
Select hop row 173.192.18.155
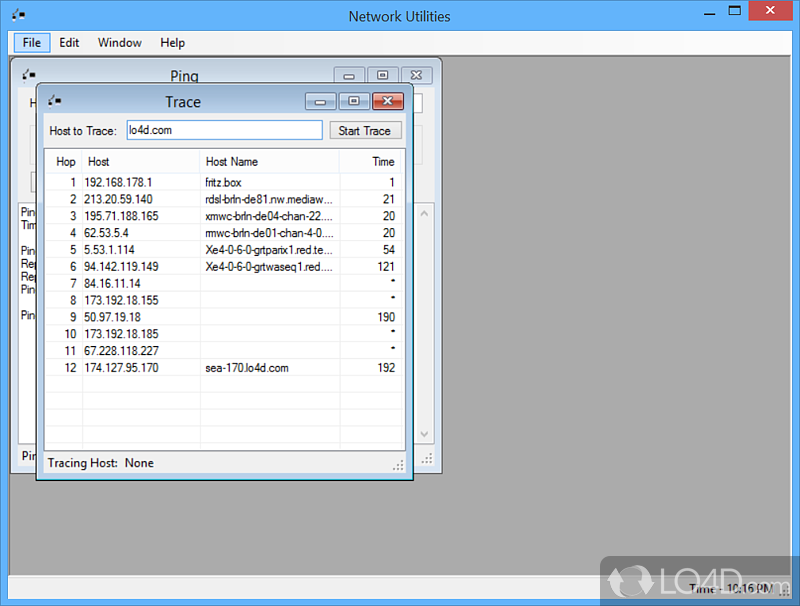pyautogui.click(x=223, y=300)
